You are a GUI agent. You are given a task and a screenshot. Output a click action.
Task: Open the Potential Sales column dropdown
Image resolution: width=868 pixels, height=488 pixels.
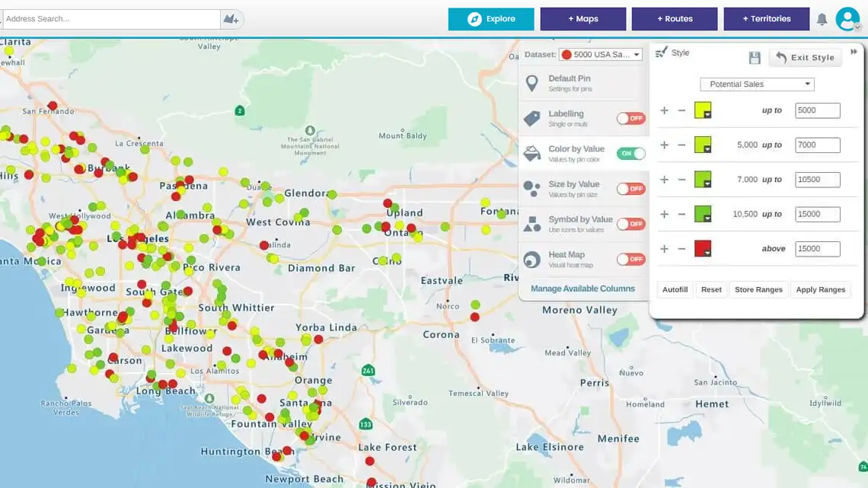(756, 84)
